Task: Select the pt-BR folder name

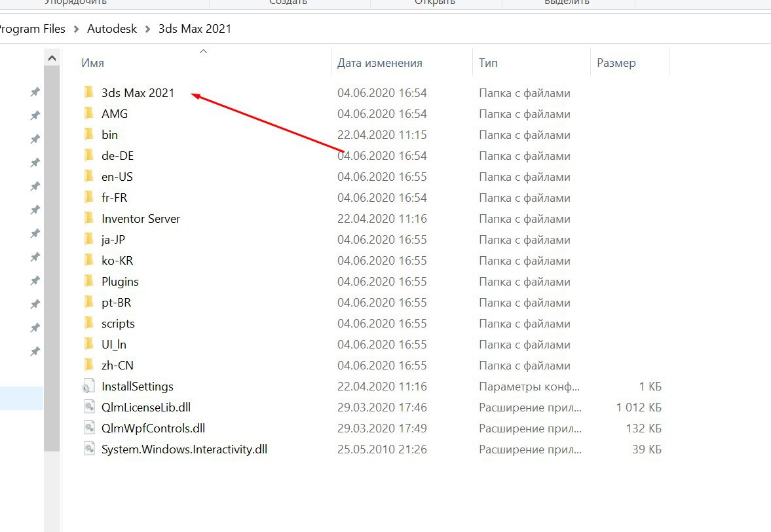Action: coord(116,303)
